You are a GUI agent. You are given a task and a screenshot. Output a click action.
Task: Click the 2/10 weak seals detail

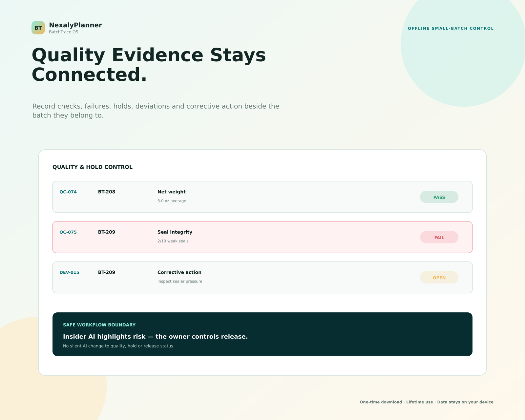click(x=173, y=241)
